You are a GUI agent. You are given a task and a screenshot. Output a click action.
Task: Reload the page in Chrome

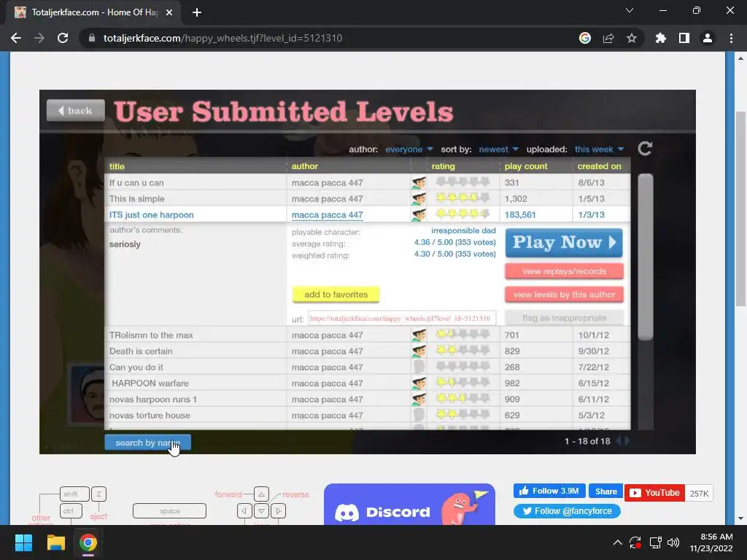63,38
